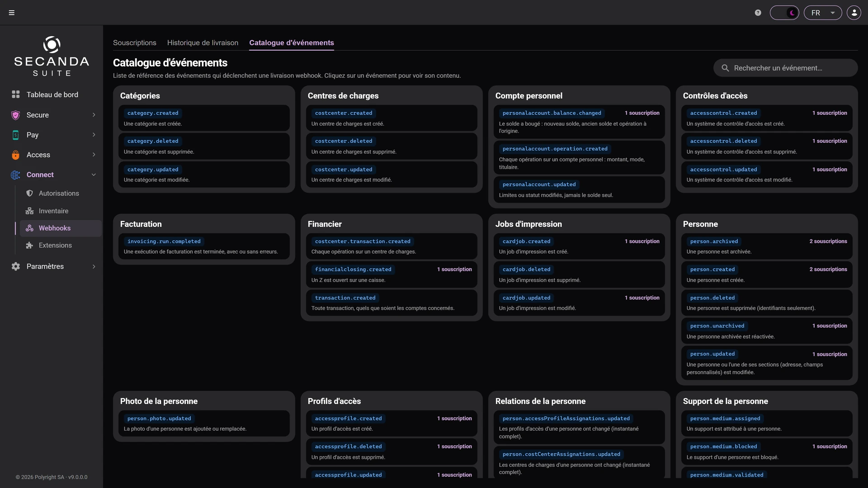Open the hamburger menu icon

click(x=12, y=13)
